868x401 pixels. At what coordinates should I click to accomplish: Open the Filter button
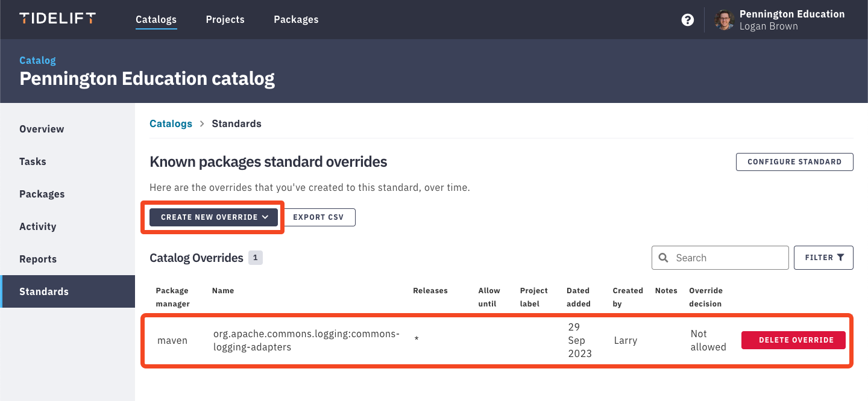pyautogui.click(x=823, y=258)
